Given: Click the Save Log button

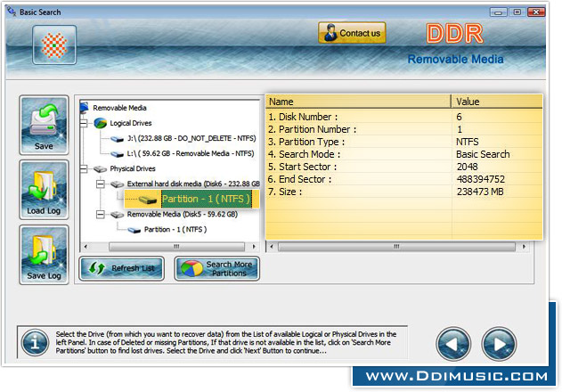Looking at the screenshot, I should [x=44, y=255].
